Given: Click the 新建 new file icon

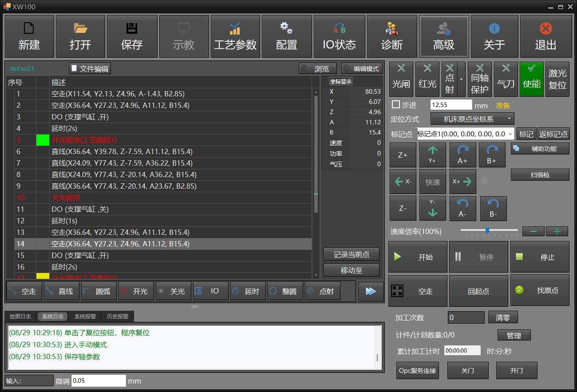Looking at the screenshot, I should (x=29, y=36).
